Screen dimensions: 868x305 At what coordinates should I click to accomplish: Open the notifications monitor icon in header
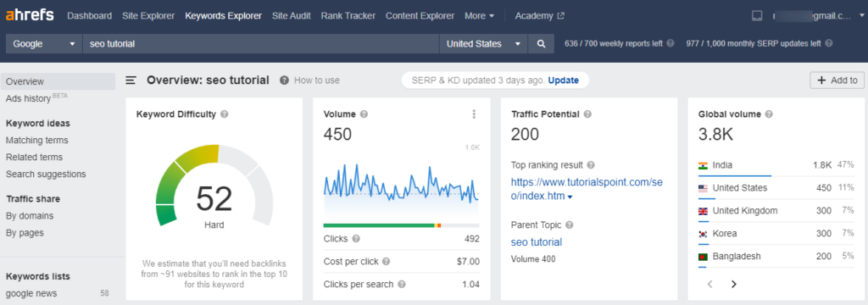click(x=757, y=16)
